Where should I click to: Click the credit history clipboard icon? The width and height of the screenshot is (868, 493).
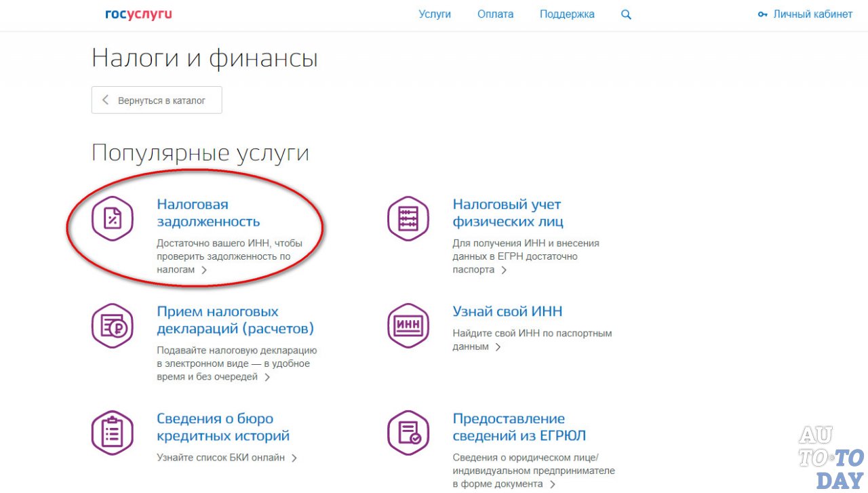click(x=113, y=433)
